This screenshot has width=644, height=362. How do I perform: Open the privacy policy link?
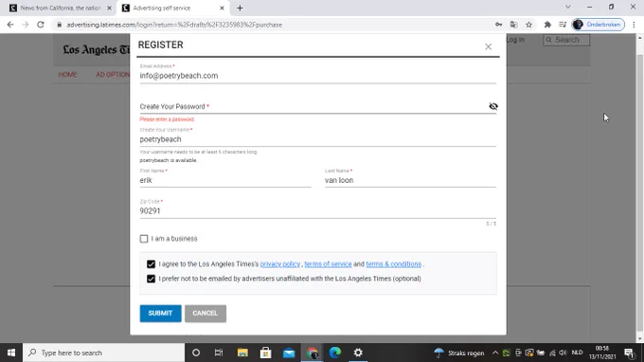pos(280,264)
